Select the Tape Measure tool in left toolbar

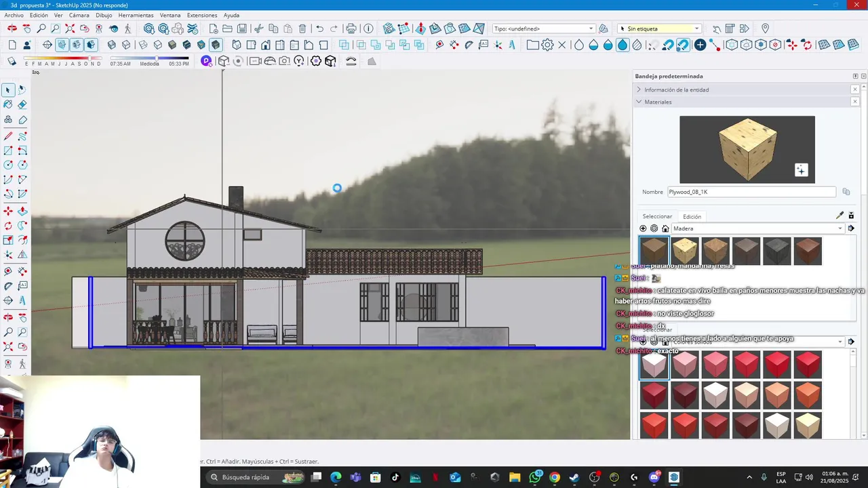pyautogui.click(x=8, y=270)
